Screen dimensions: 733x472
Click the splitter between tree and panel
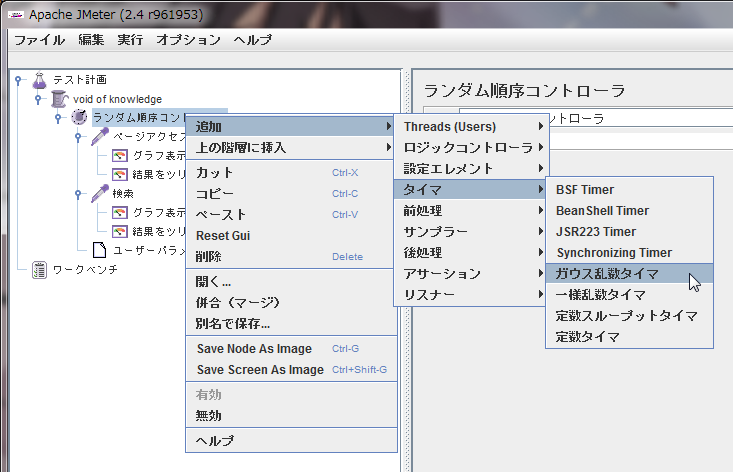pos(406,270)
